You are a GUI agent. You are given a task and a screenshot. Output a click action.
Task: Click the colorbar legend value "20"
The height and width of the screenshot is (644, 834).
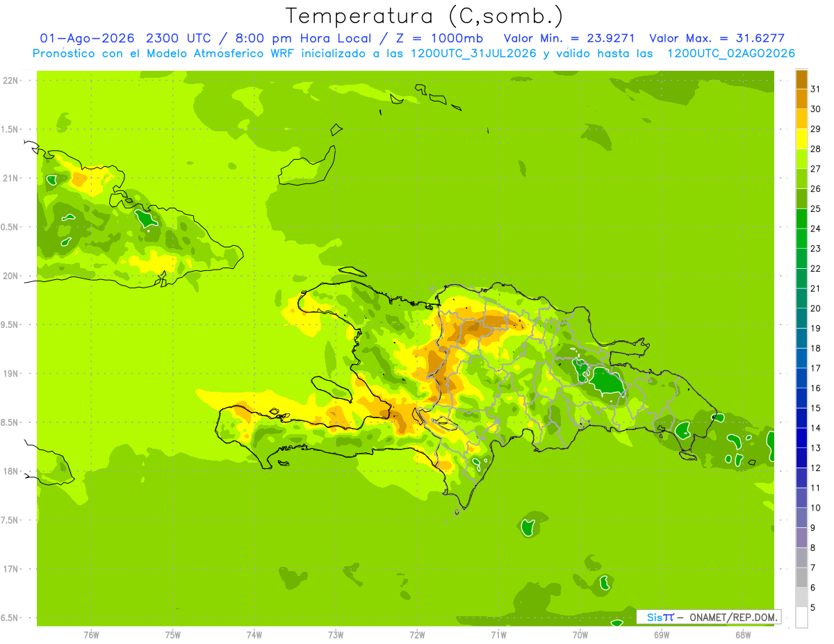[x=816, y=308]
